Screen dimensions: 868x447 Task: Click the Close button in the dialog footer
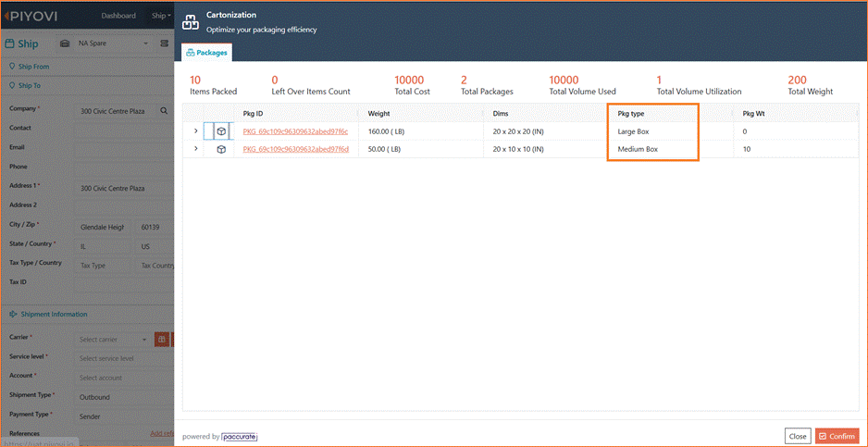point(798,436)
